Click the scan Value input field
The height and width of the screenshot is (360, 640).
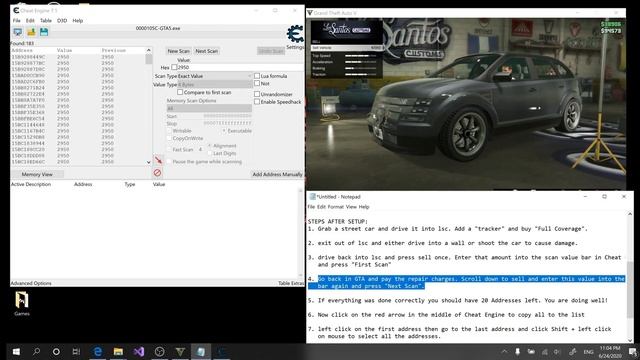[x=240, y=67]
